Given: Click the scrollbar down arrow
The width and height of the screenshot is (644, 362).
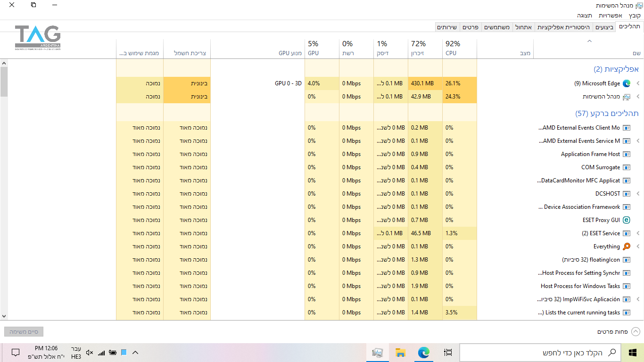Looking at the screenshot, I should point(4,316).
